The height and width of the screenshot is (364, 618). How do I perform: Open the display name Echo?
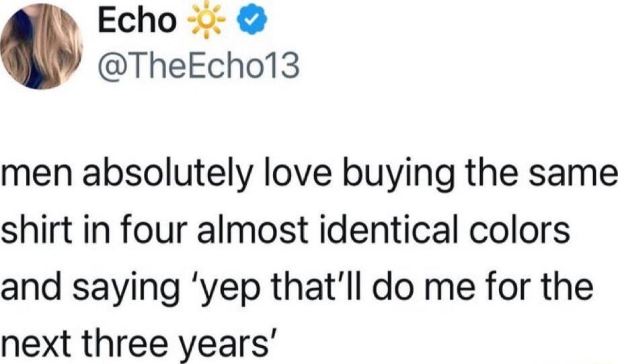point(137,20)
